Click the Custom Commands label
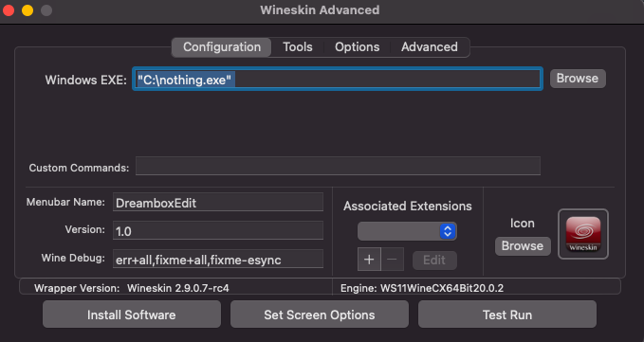This screenshot has width=644, height=342. coord(79,168)
